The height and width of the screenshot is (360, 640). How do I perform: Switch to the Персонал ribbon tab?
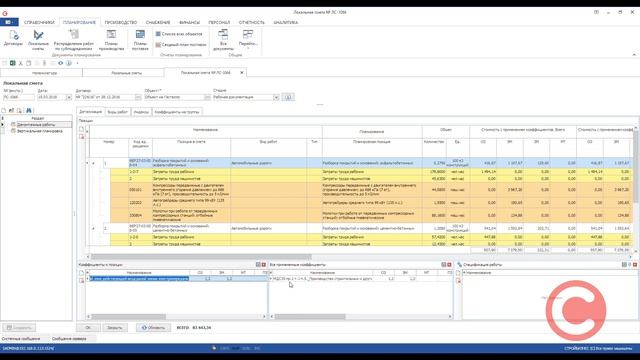[219, 22]
